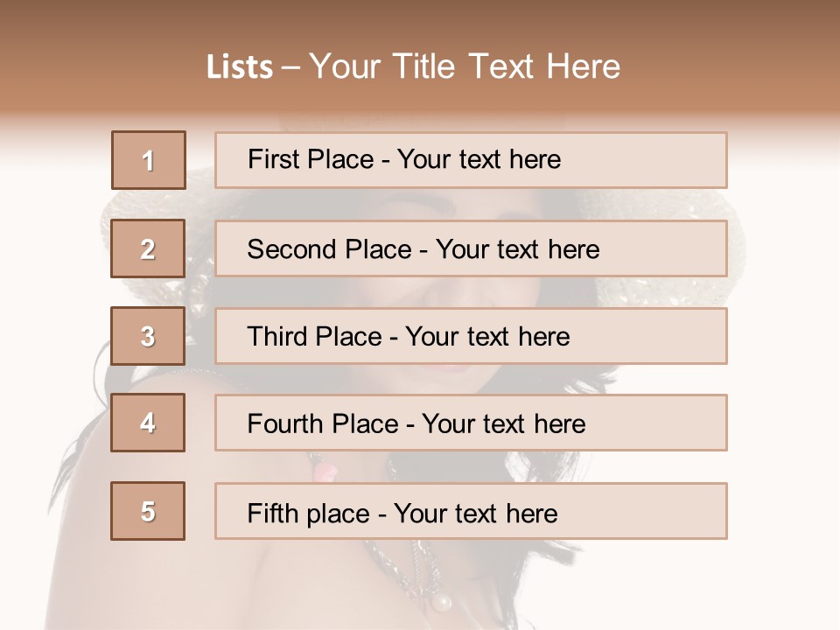This screenshot has width=840, height=630.
Task: Click 'Your text here' in First Place row
Action: click(479, 159)
